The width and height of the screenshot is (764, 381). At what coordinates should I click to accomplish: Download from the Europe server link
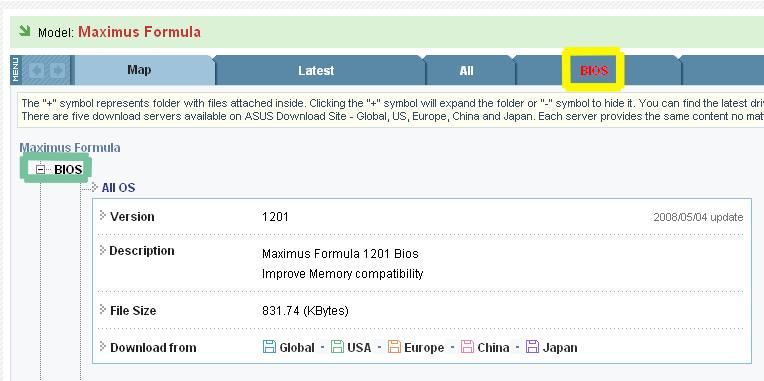424,347
